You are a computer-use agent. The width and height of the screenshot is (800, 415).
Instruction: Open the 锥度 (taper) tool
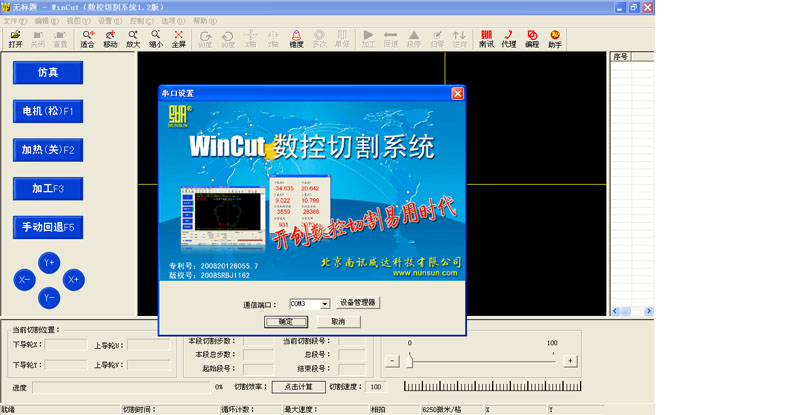click(296, 39)
